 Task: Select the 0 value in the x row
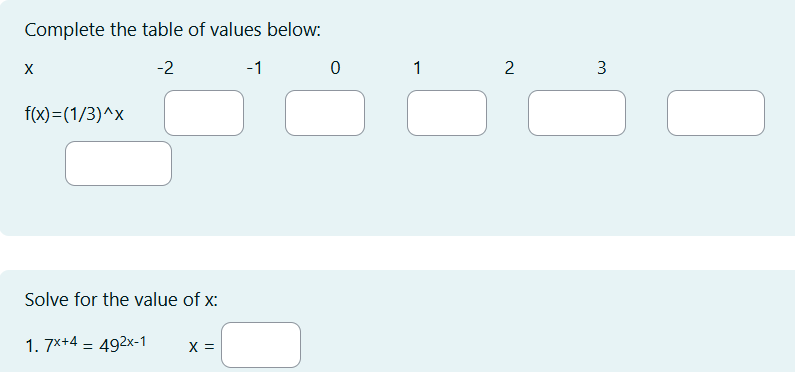[335, 68]
